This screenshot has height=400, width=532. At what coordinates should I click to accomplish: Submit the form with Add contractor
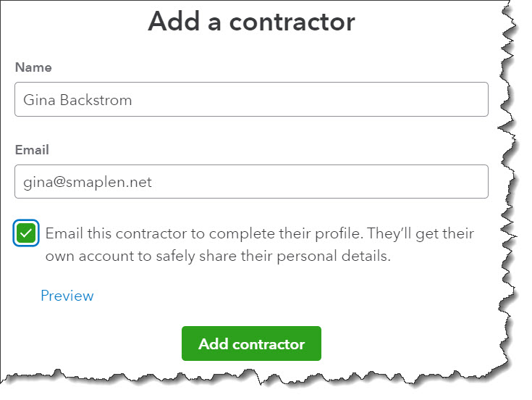pos(251,343)
